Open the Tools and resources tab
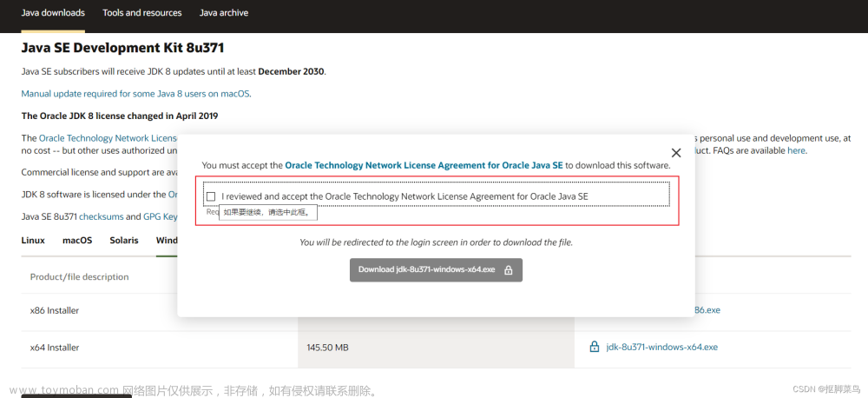 [x=142, y=13]
